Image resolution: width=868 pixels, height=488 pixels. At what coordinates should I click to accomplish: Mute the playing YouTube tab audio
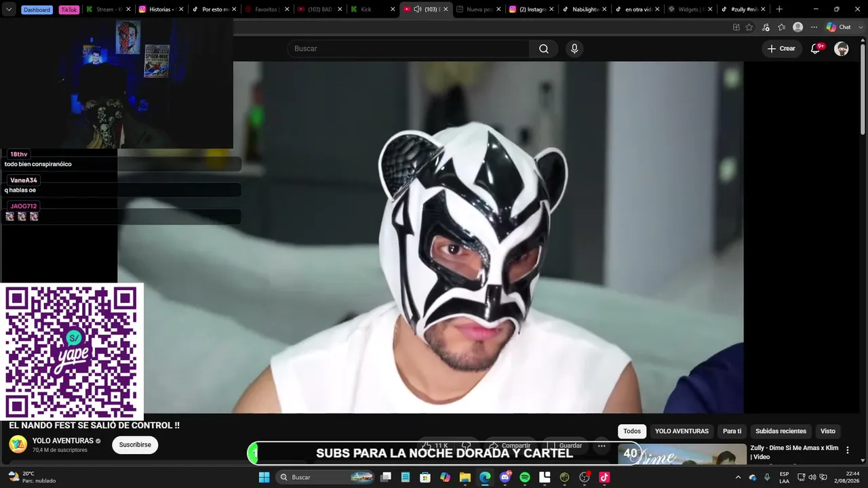(x=418, y=9)
